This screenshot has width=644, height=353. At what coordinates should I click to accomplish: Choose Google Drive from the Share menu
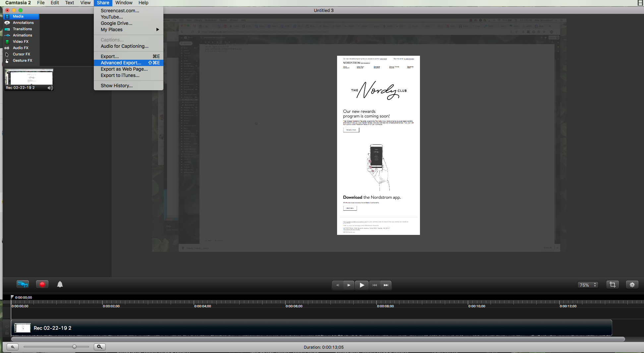click(116, 23)
